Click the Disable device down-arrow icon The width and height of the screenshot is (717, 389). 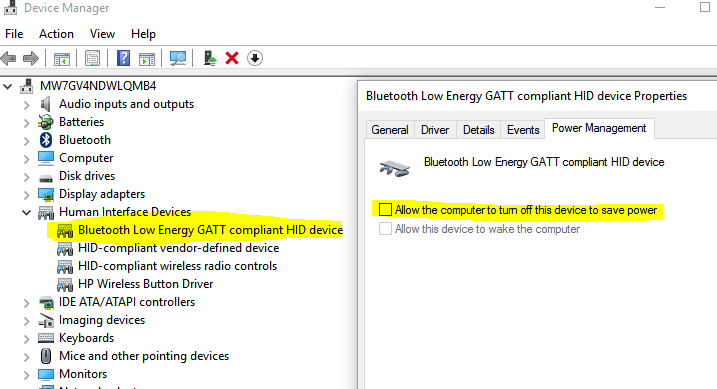coord(255,58)
